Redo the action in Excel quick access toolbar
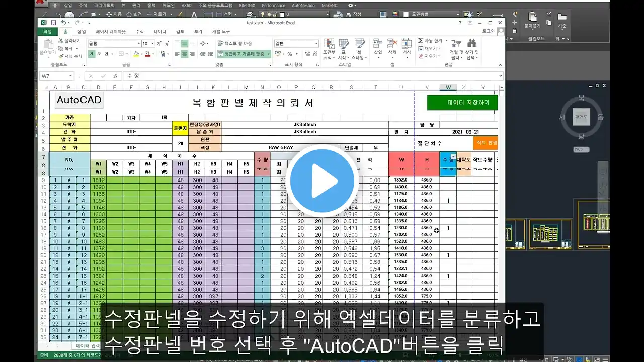This screenshot has width=644, height=362. tap(76, 23)
